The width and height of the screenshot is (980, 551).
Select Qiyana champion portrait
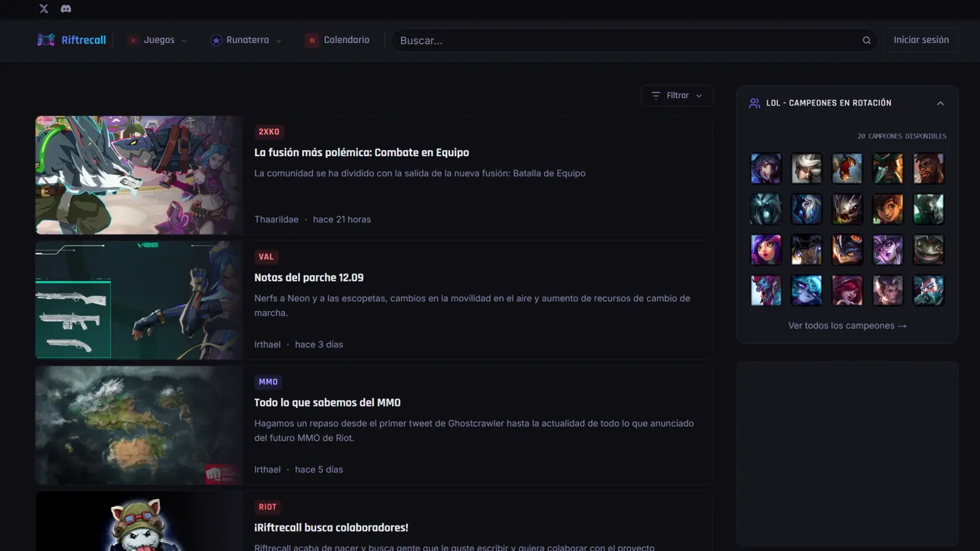pyautogui.click(x=807, y=250)
